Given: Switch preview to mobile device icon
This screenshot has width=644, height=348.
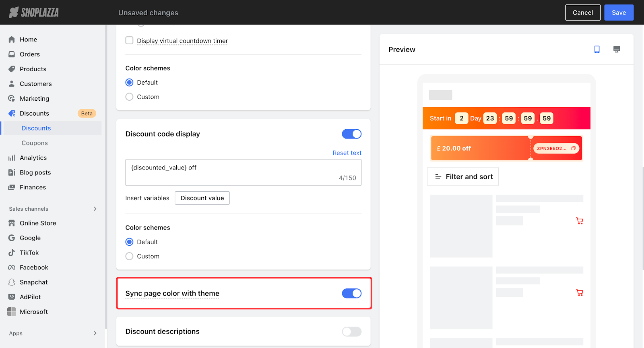Looking at the screenshot, I should [x=597, y=49].
